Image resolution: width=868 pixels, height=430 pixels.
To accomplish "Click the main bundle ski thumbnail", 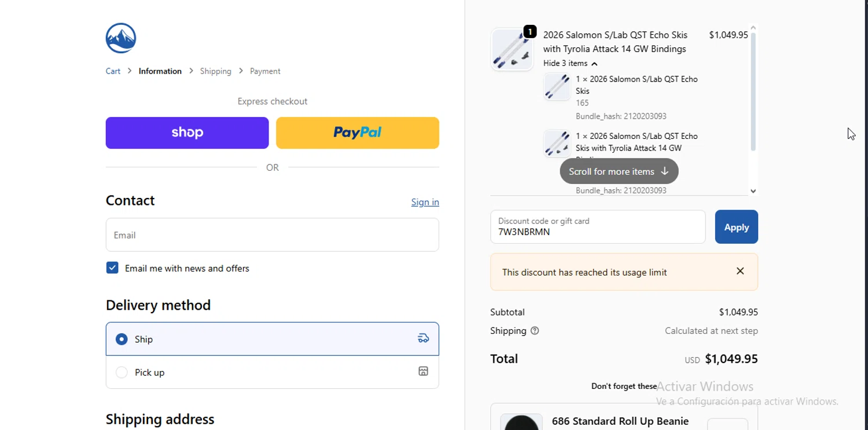I will pos(512,50).
